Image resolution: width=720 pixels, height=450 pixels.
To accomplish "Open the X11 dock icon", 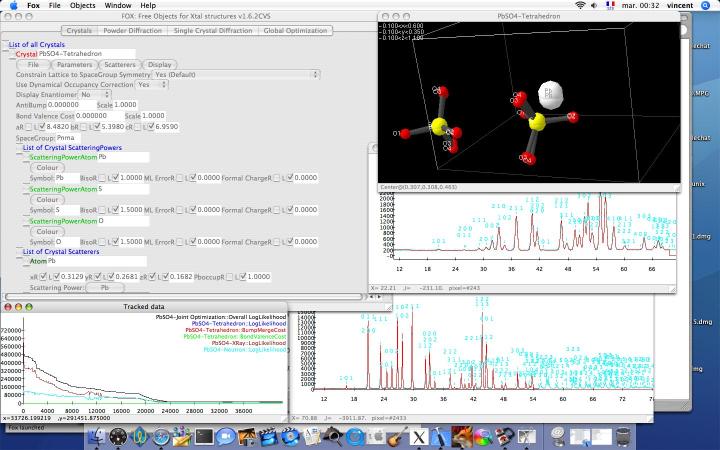I will point(418,436).
